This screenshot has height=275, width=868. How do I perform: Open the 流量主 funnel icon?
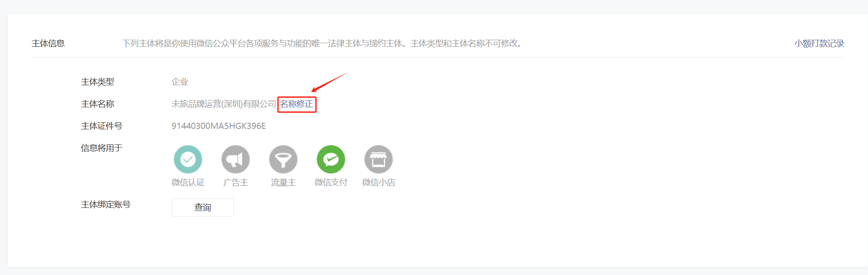click(x=283, y=159)
